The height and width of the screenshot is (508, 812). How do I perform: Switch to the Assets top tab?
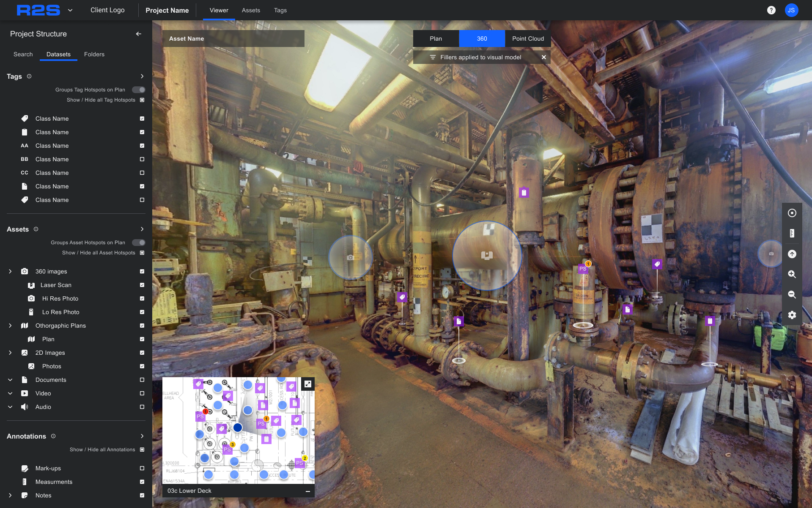[251, 10]
